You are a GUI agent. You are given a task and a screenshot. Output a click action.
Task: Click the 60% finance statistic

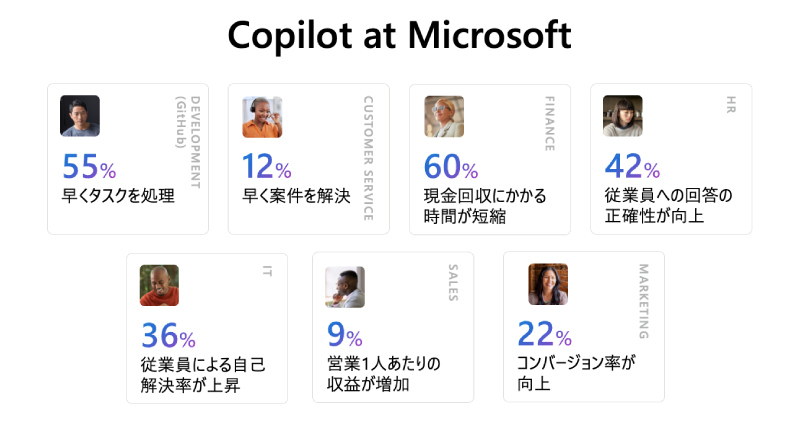point(451,166)
